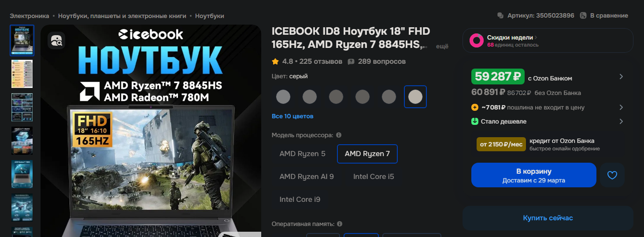Open the dark feature grid thumbnail
Screen dimensions: 644x237
pos(22,107)
